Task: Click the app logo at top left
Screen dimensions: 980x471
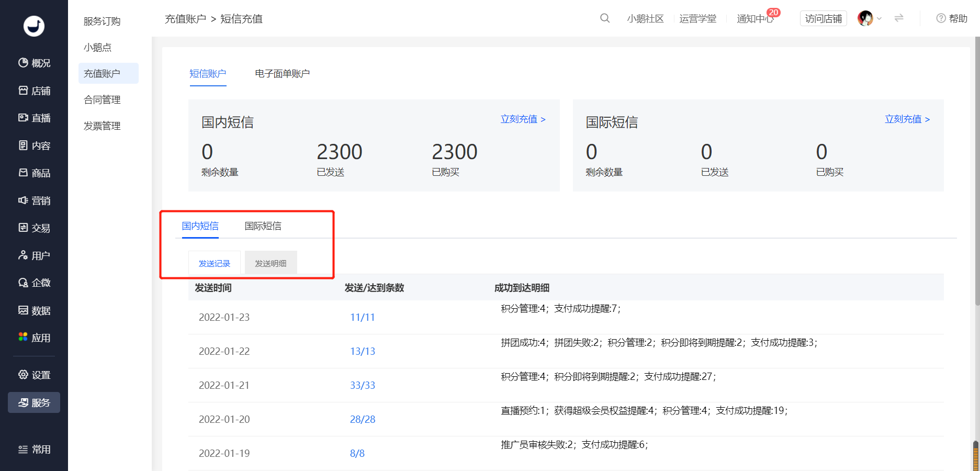Action: (x=34, y=26)
